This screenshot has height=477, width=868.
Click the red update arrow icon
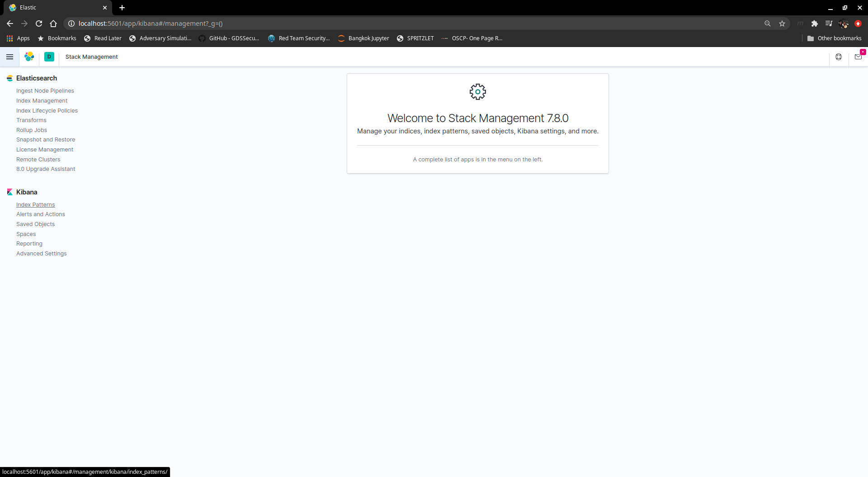tap(858, 24)
